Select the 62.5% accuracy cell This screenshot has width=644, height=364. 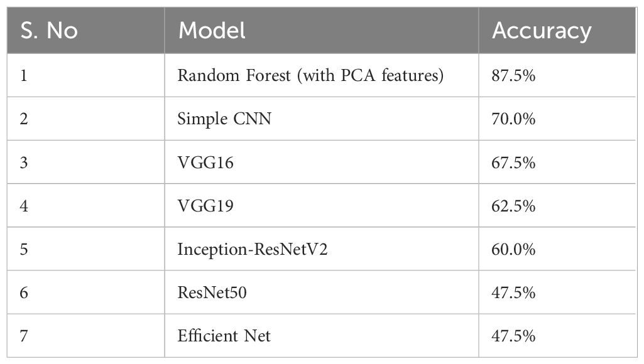513,206
